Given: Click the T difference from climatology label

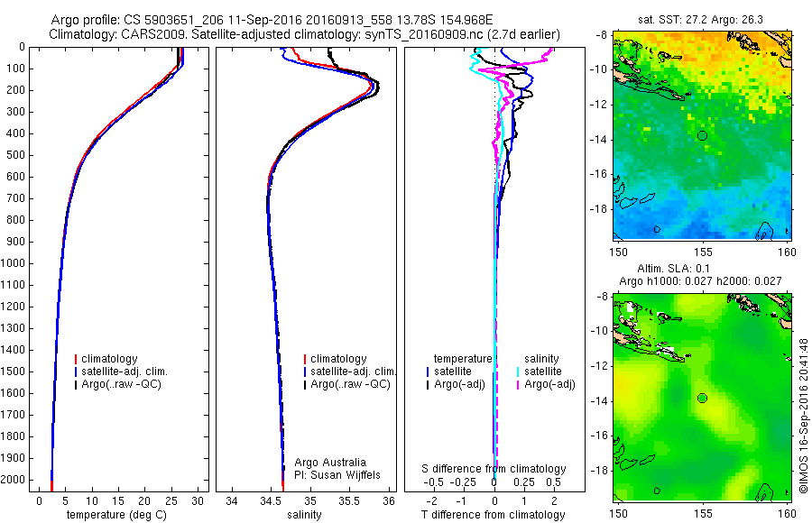Looking at the screenshot, I should click(493, 515).
